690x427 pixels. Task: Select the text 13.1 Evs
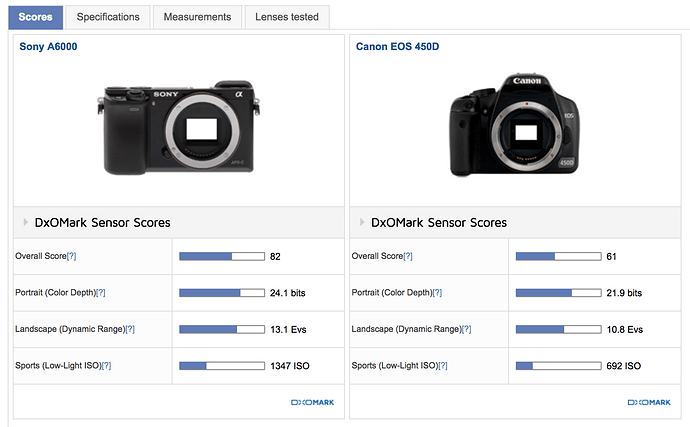[288, 330]
